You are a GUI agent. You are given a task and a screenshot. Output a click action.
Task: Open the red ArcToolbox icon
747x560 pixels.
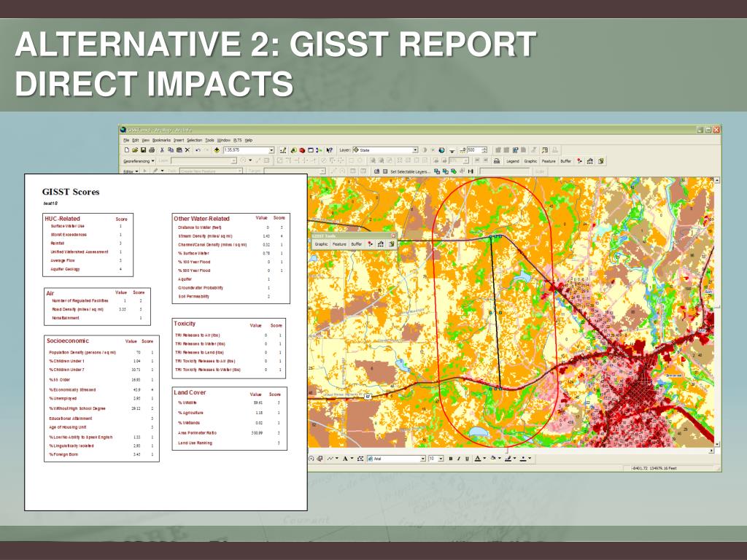point(302,150)
